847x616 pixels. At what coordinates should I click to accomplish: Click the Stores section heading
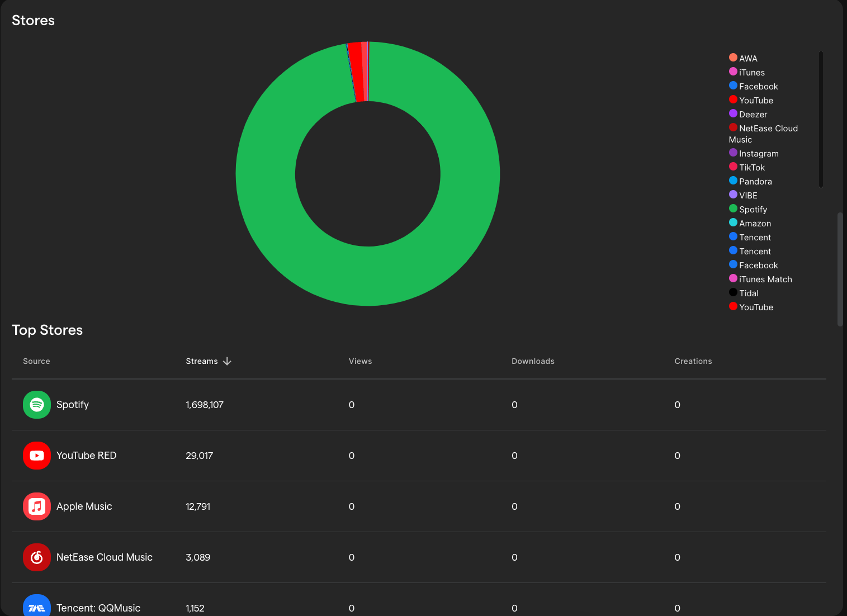34,20
